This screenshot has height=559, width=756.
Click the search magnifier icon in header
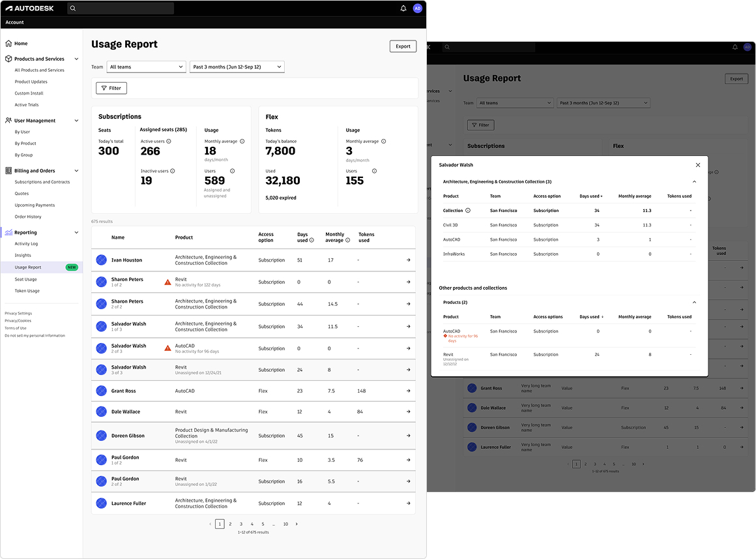[73, 8]
